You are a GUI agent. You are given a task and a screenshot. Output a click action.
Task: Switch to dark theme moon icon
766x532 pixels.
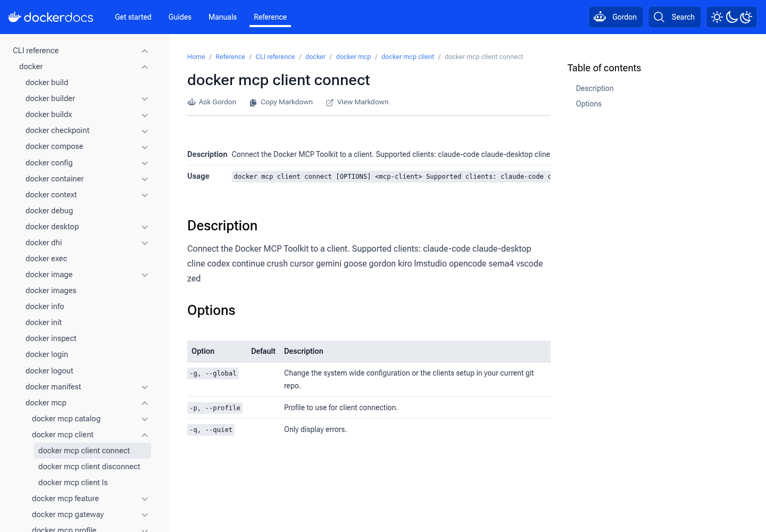[732, 17]
